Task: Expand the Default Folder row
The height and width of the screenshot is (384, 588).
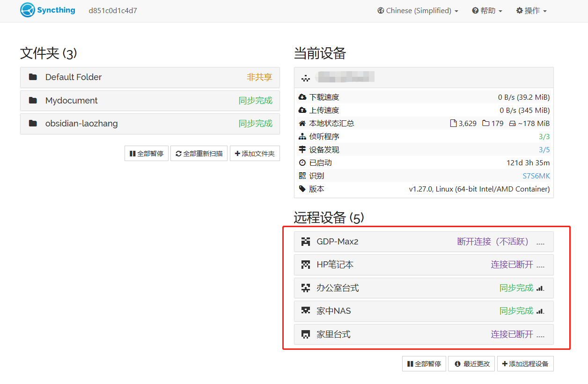Action: click(x=150, y=77)
